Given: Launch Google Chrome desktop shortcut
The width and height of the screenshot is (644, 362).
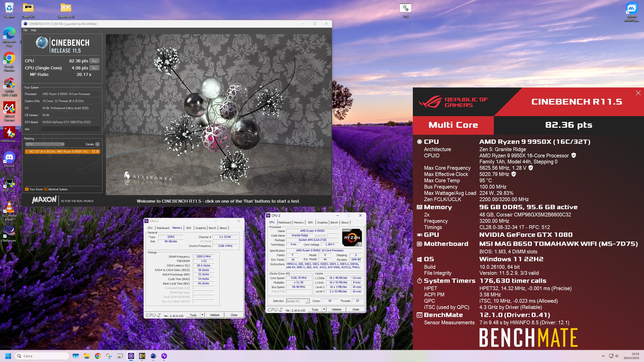Looking at the screenshot, I should 9,62.
